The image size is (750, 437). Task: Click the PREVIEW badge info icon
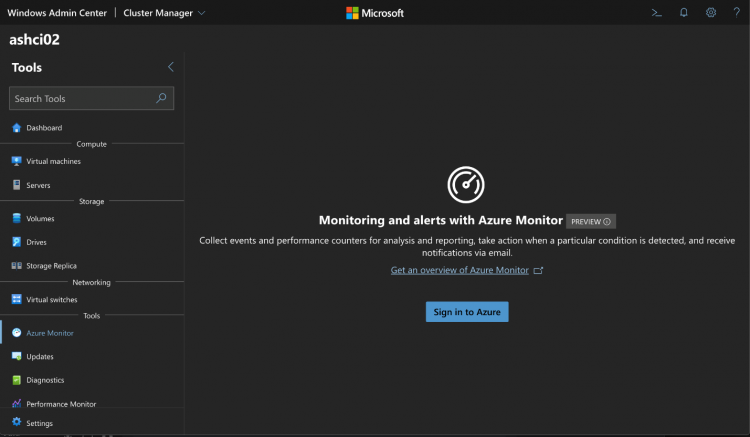point(607,221)
